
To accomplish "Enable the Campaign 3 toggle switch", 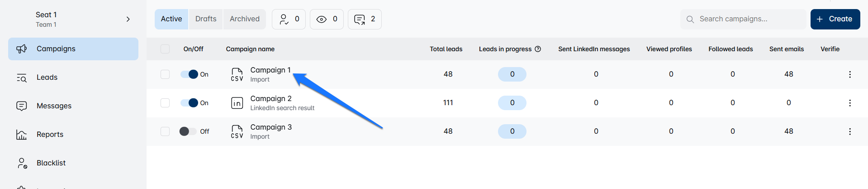I will pyautogui.click(x=188, y=131).
